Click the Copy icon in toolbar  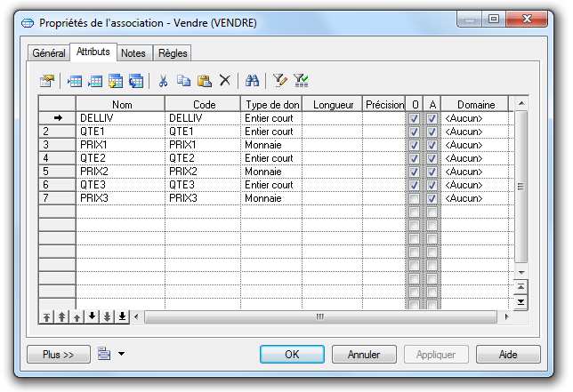pyautogui.click(x=183, y=81)
